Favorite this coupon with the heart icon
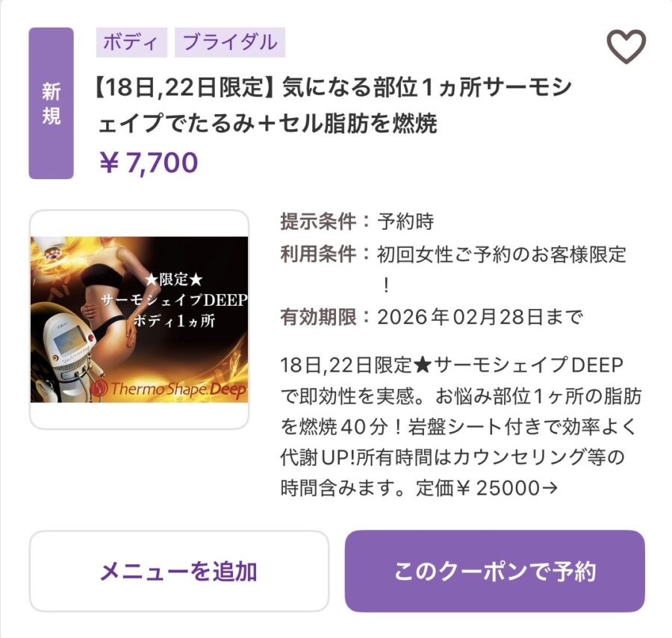The width and height of the screenshot is (672, 638). [x=626, y=46]
